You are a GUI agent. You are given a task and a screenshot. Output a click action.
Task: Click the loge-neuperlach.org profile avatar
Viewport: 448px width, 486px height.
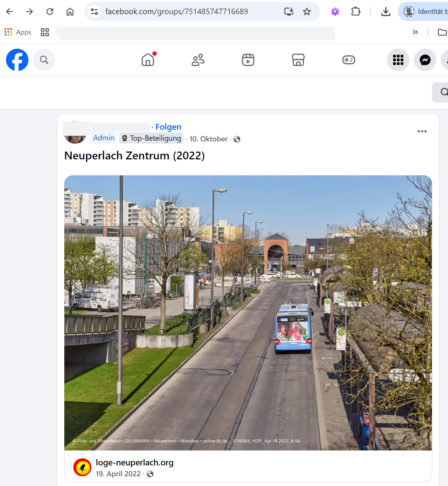(82, 467)
